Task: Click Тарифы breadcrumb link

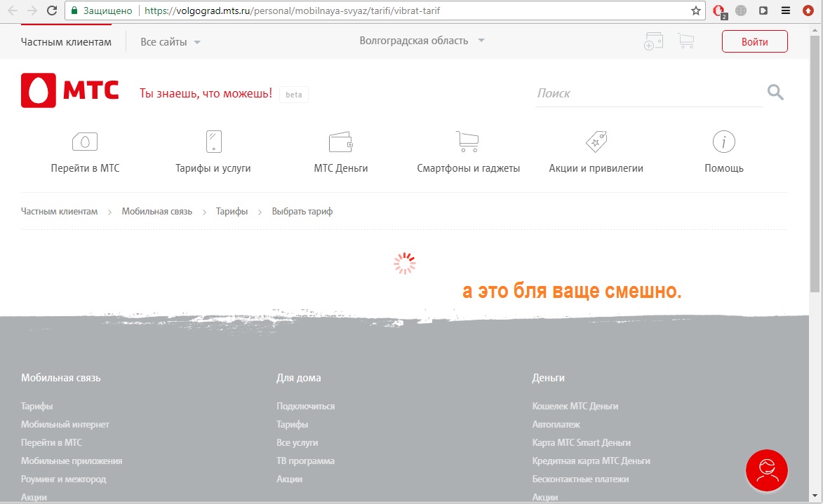Action: pos(232,212)
